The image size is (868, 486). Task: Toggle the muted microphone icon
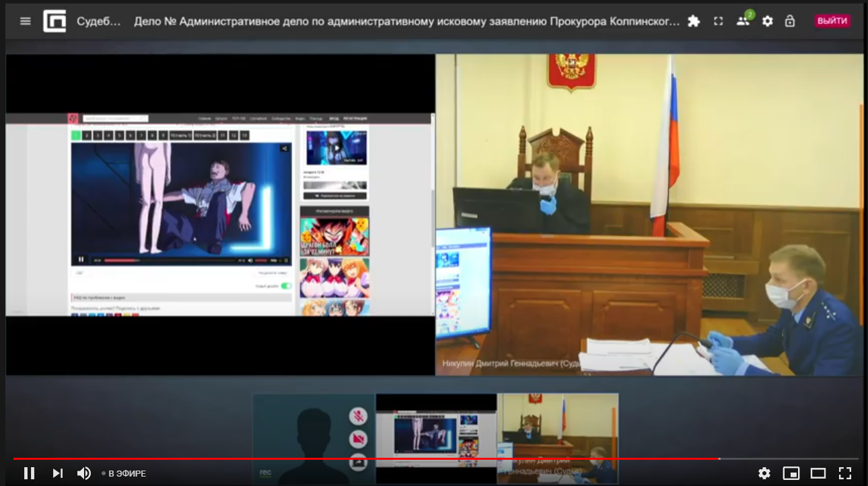pos(358,417)
